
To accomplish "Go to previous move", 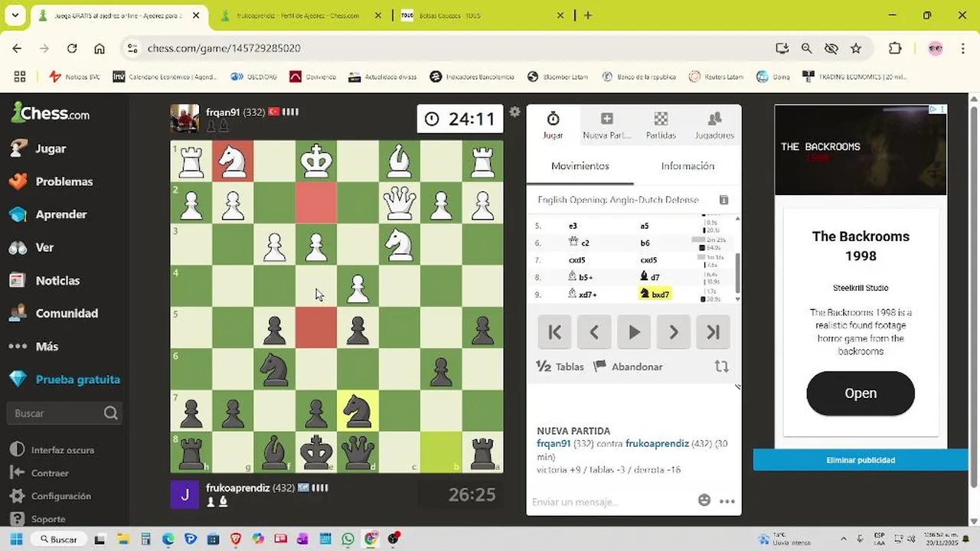I will coord(594,332).
